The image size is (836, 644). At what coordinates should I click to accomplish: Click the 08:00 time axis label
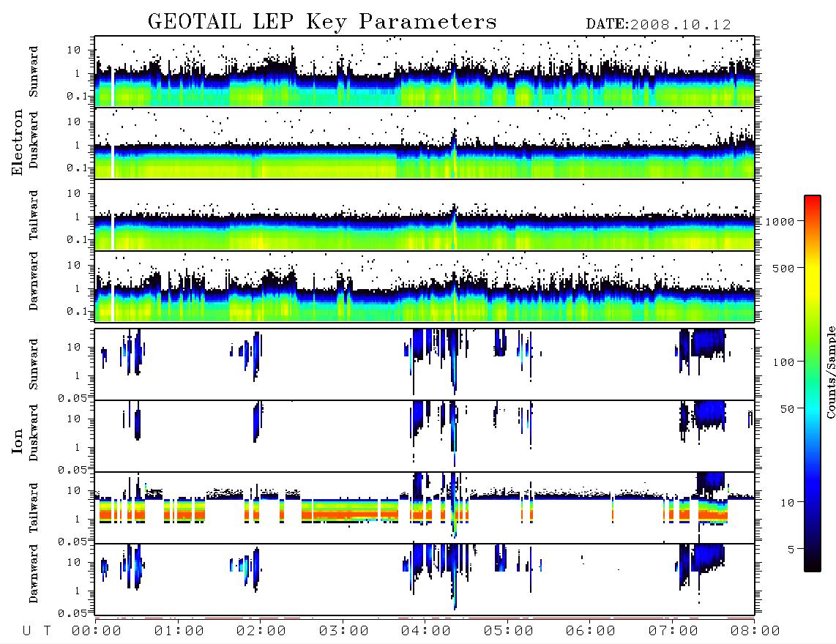click(755, 632)
